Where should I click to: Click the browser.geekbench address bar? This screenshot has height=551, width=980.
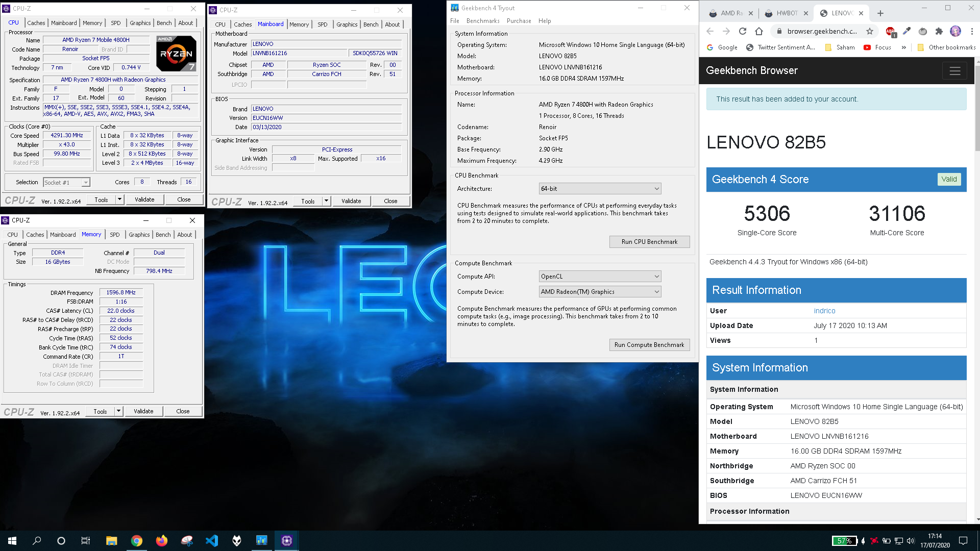coord(822,31)
